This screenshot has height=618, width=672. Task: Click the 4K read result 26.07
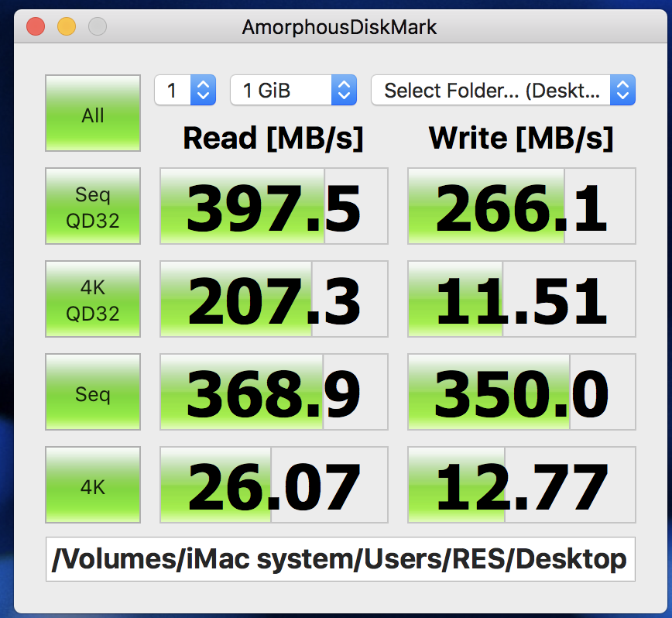click(x=274, y=485)
